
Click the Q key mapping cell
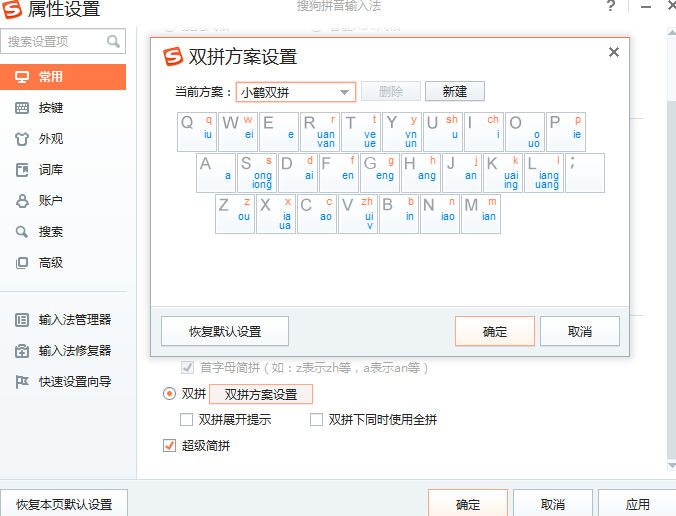[196, 132]
